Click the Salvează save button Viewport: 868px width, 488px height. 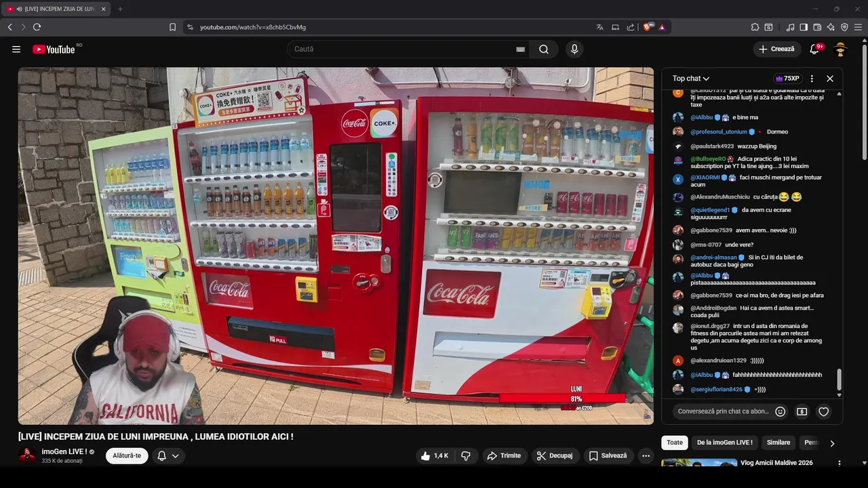coord(608,456)
